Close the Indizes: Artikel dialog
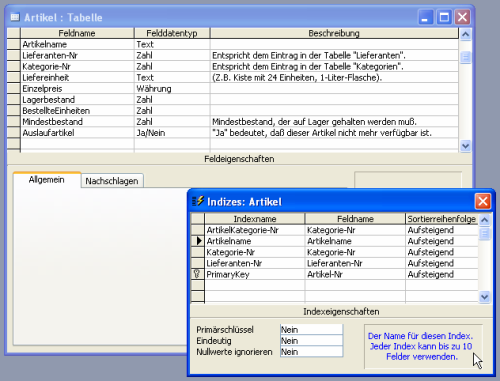 [x=483, y=201]
